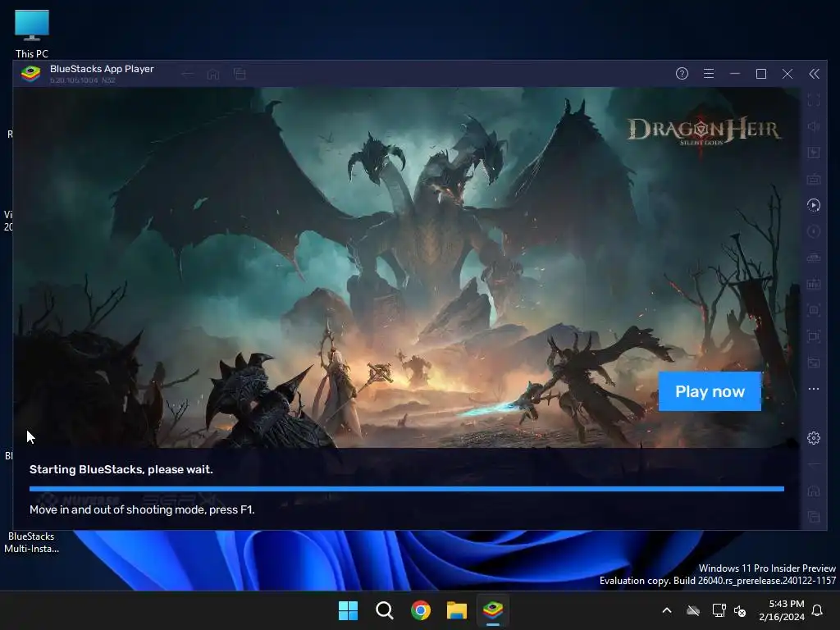840x630 pixels.
Task: Click the sidebar recent apps icon at bottom
Action: [x=813, y=517]
